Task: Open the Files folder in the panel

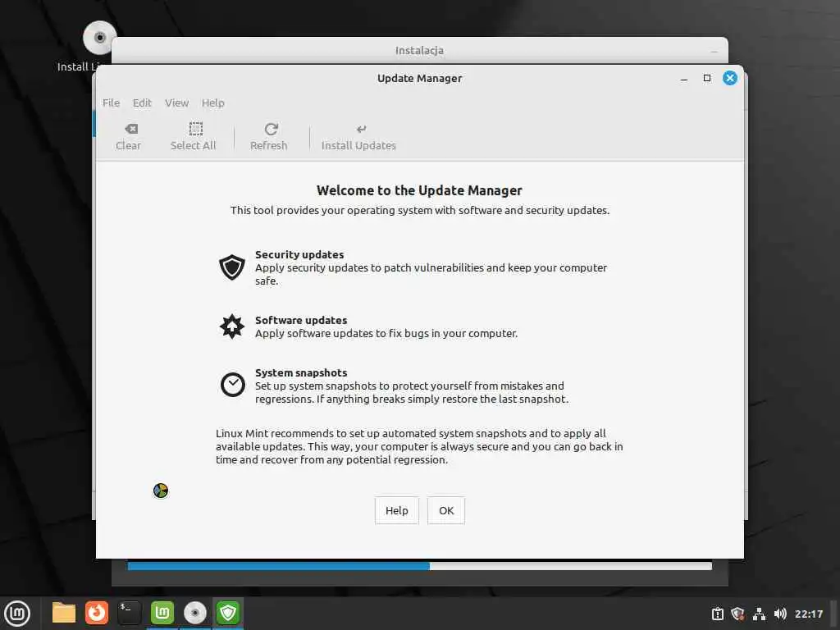Action: 64,613
